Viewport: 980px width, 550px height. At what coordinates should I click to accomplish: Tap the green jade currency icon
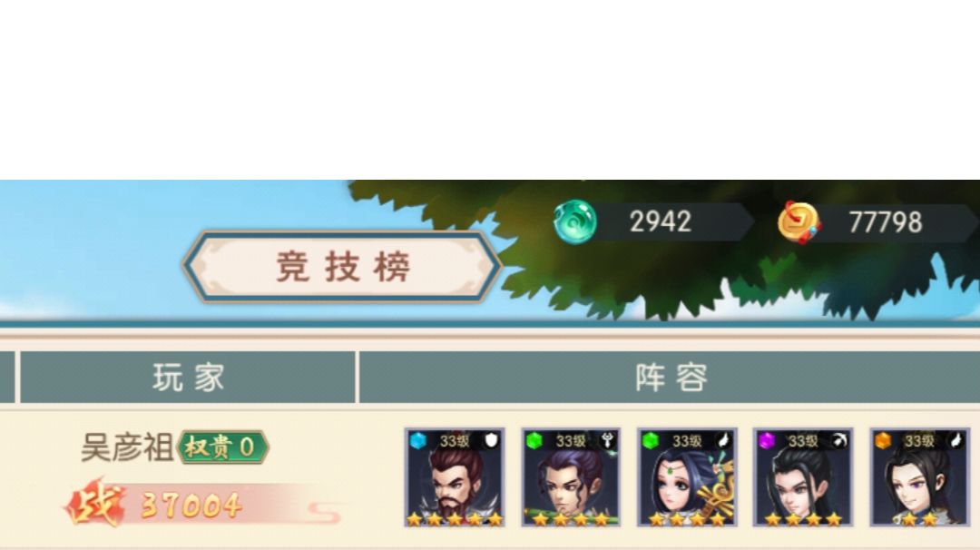575,221
